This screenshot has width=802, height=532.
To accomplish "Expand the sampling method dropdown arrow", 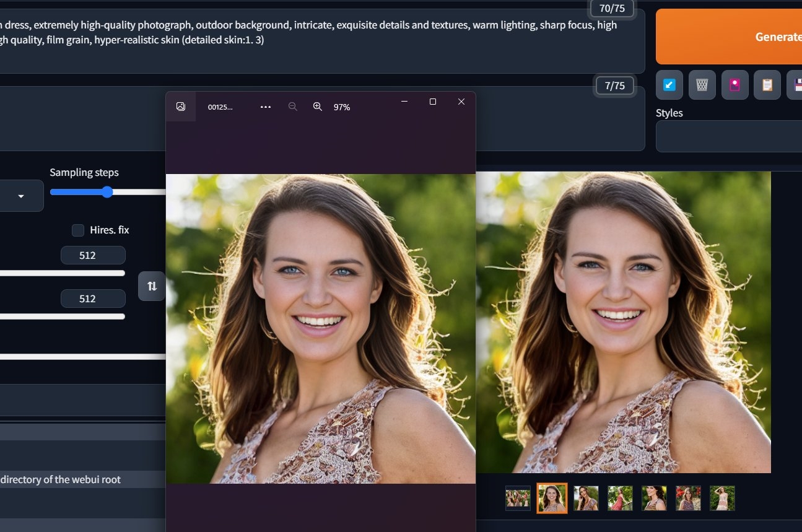I will 21,196.
